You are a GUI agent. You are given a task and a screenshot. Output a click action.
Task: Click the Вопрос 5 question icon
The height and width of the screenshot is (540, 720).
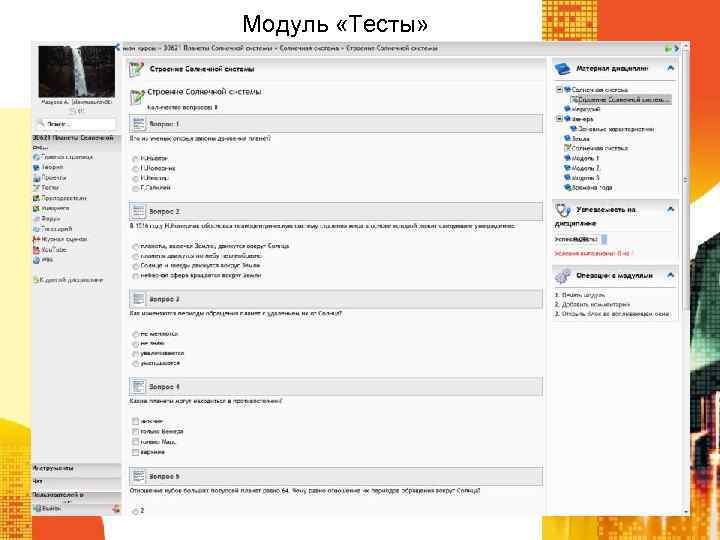click(138, 476)
